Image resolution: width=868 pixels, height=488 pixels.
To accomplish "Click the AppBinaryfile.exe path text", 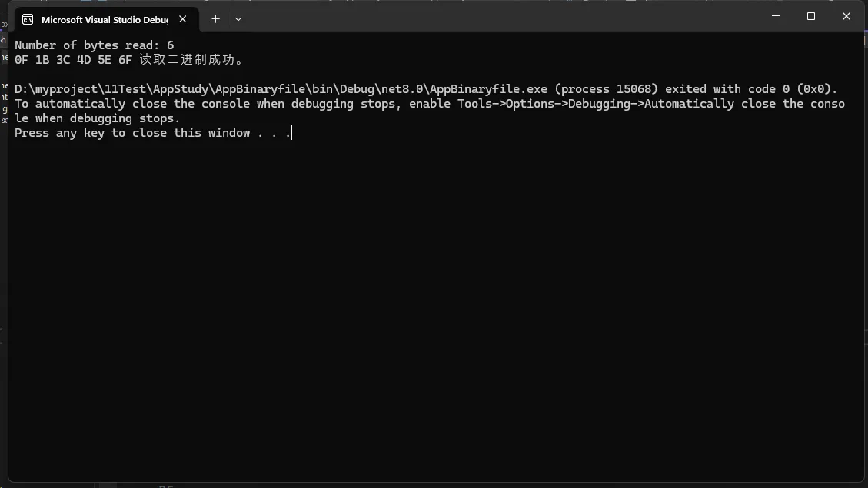I will pos(281,89).
